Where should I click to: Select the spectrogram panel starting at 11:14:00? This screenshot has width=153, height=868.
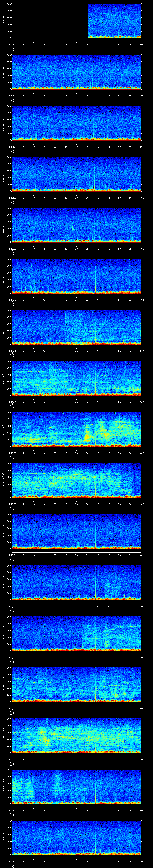(x=77, y=276)
